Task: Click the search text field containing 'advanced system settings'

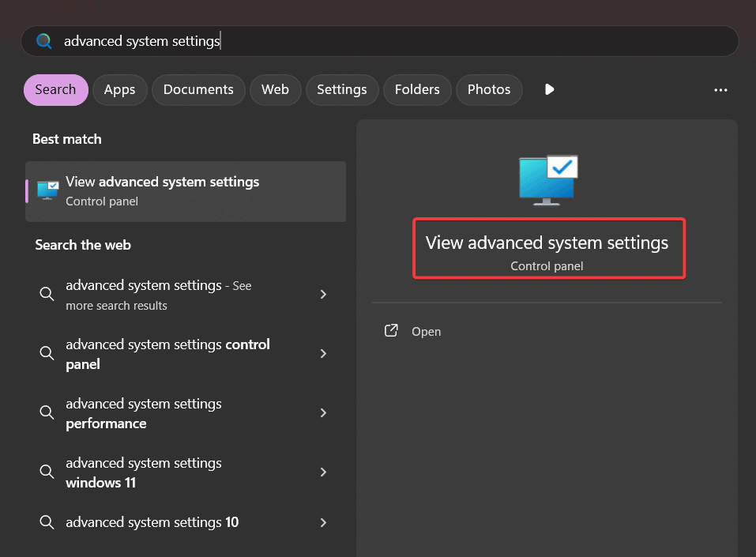Action: point(379,41)
